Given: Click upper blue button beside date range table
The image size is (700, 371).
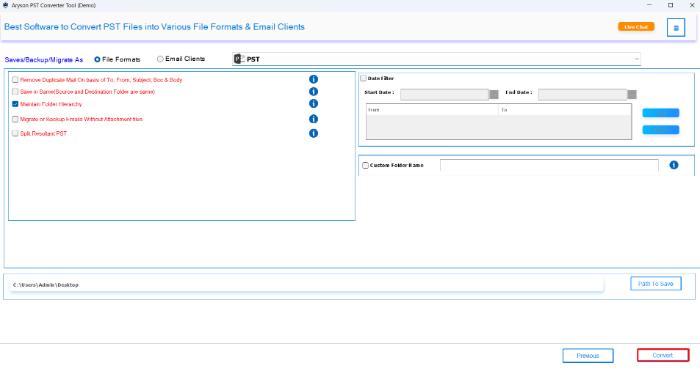Looking at the screenshot, I should 661,113.
